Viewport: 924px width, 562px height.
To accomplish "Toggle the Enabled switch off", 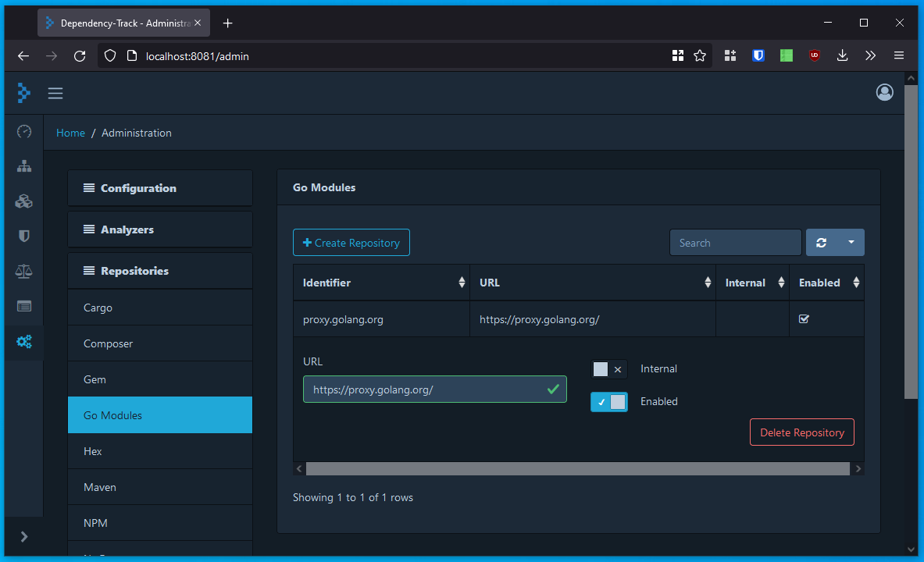I will [609, 402].
